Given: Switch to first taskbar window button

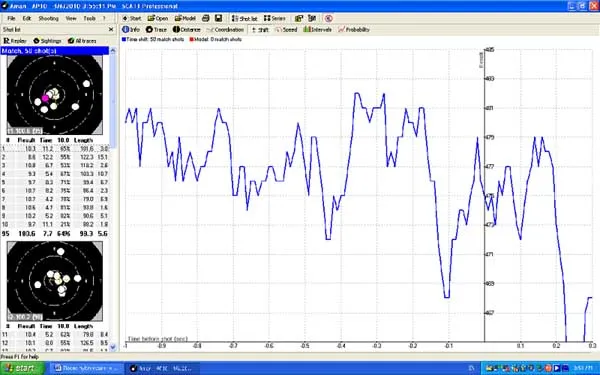Looking at the screenshot, I should click(87, 368).
